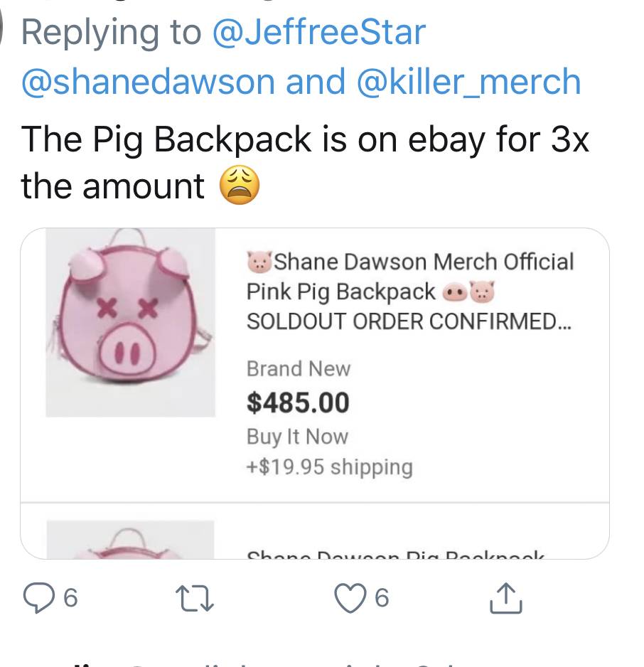Open the @killer_merch profile mention
This screenshot has height=667, width=644.
(x=469, y=82)
